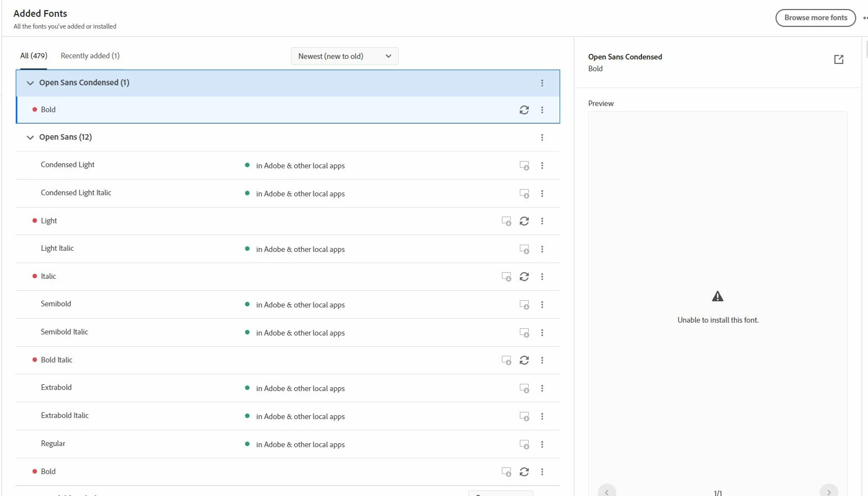
Task: Click install-to-device icon for Open Sans Light
Action: coord(506,221)
